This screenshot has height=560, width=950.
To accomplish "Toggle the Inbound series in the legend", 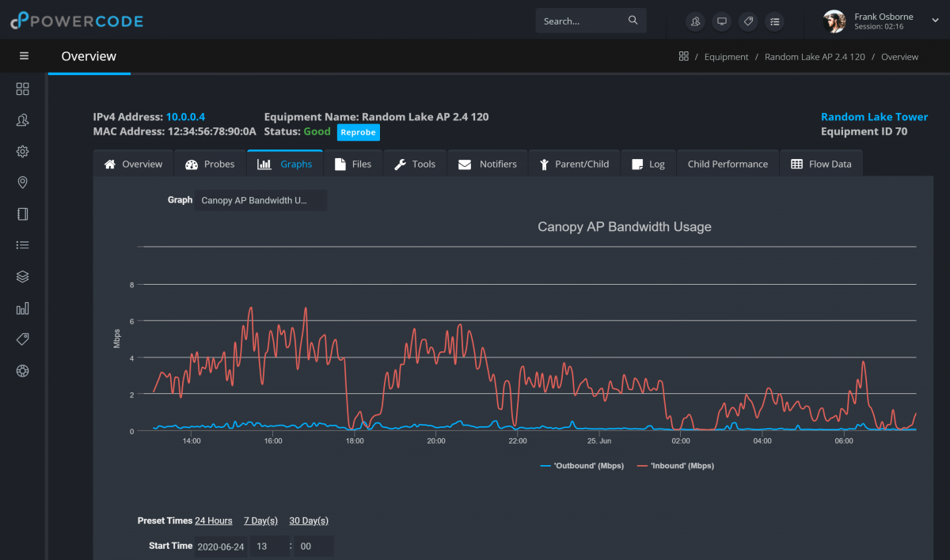I will 682,466.
